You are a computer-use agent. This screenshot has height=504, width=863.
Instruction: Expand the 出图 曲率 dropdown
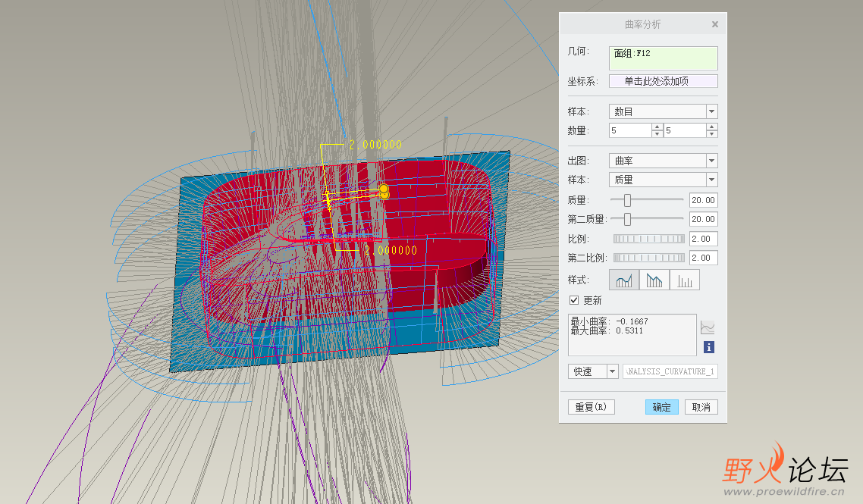(711, 161)
